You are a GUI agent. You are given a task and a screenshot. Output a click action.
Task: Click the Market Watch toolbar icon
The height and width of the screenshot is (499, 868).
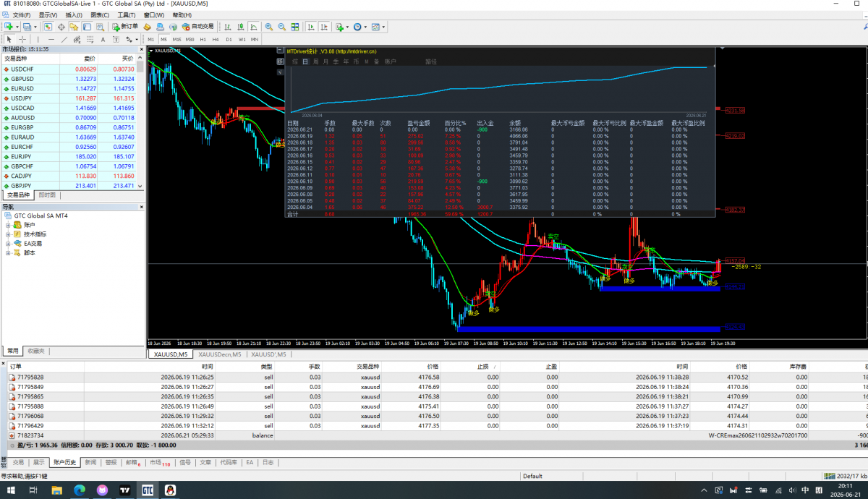(48, 27)
